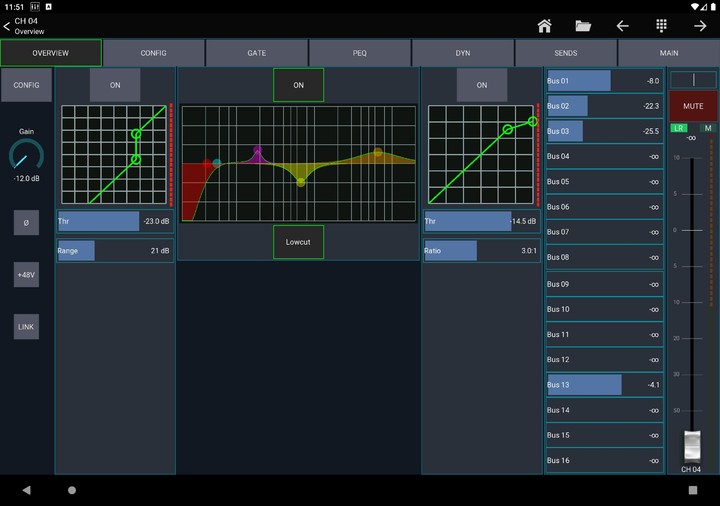
Task: Mute channel CH 04
Action: pos(693,106)
